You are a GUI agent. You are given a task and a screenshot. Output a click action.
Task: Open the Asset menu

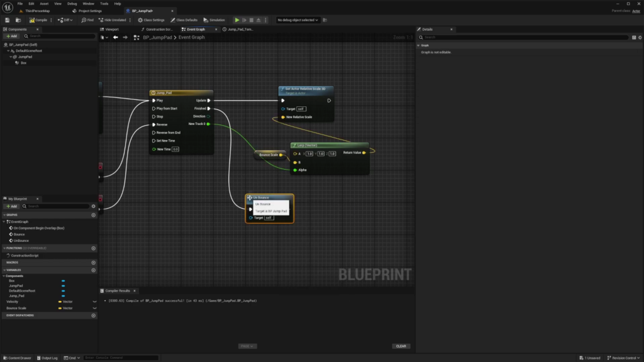click(44, 4)
